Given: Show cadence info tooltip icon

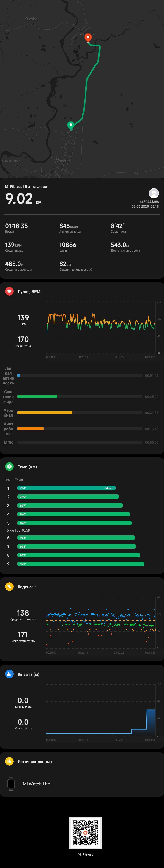Looking at the screenshot, I should pos(34,587).
